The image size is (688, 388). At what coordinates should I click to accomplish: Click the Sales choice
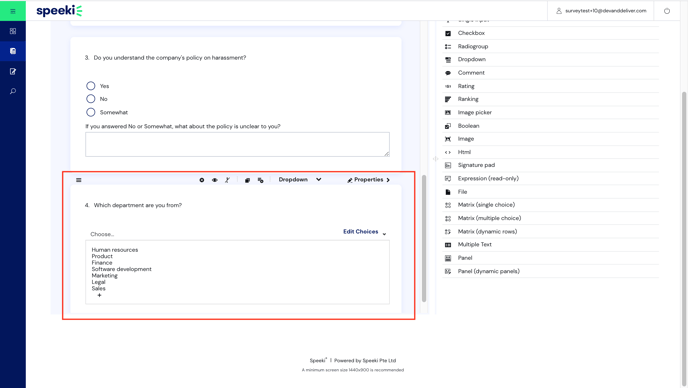point(98,288)
